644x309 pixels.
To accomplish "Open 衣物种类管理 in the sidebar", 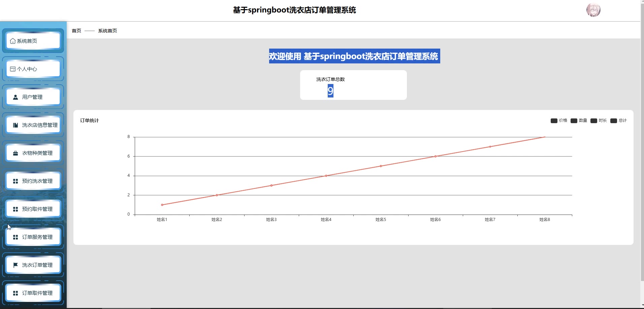I will (x=33, y=153).
